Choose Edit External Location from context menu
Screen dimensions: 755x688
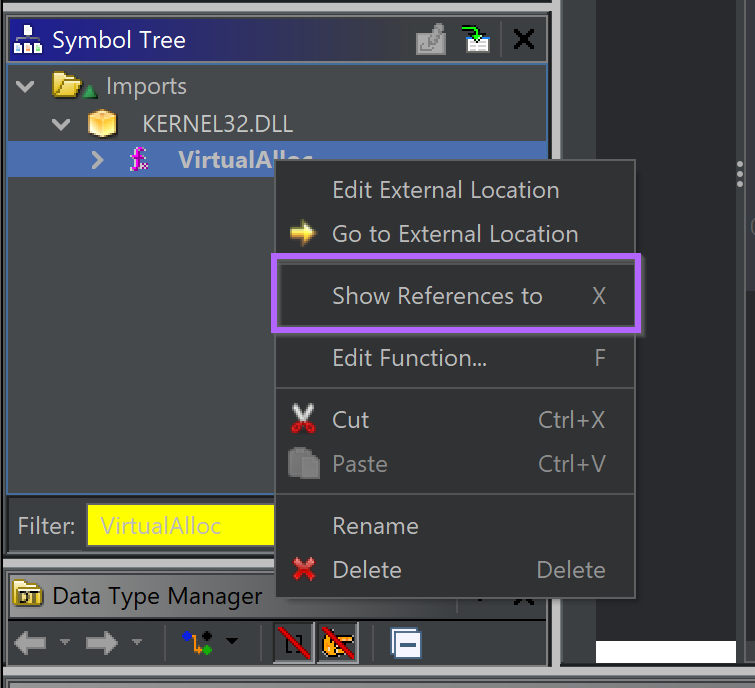tap(455, 190)
